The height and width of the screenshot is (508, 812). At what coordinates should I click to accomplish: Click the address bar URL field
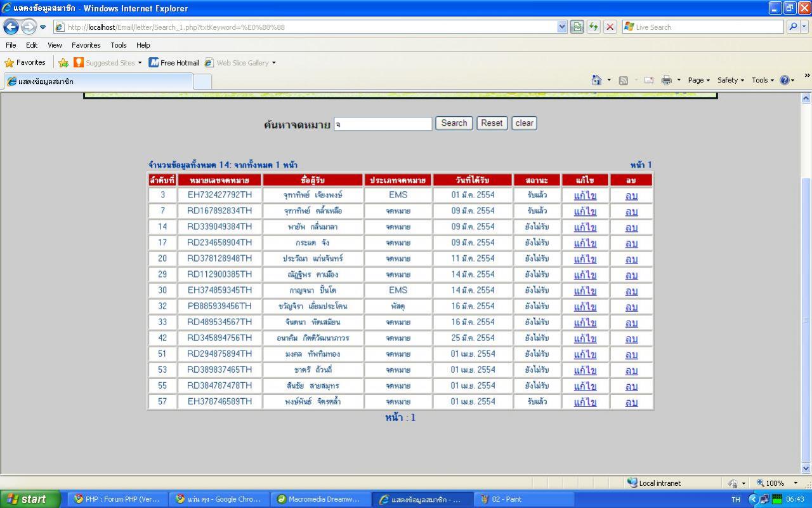pos(304,27)
